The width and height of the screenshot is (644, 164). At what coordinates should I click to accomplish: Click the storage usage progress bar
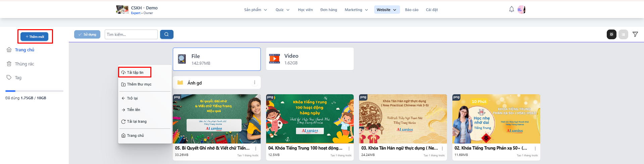click(34, 91)
